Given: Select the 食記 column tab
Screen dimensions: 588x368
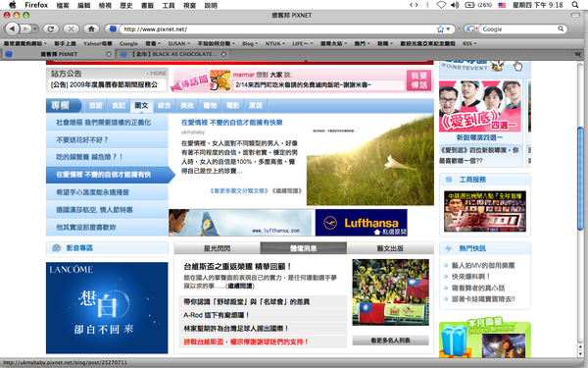Looking at the screenshot, I should [119, 106].
